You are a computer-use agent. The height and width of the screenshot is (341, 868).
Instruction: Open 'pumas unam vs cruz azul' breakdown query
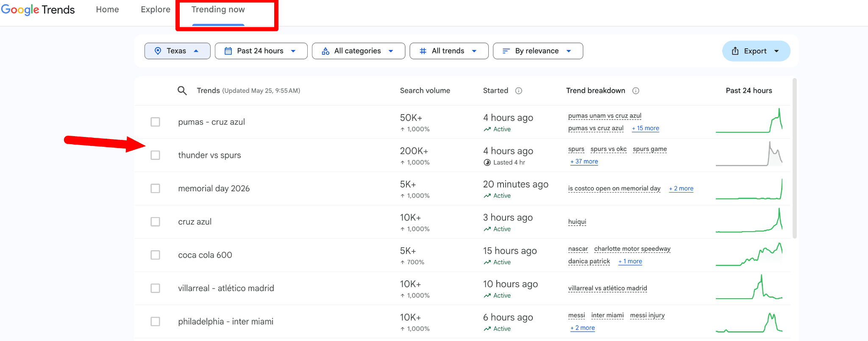pos(605,116)
